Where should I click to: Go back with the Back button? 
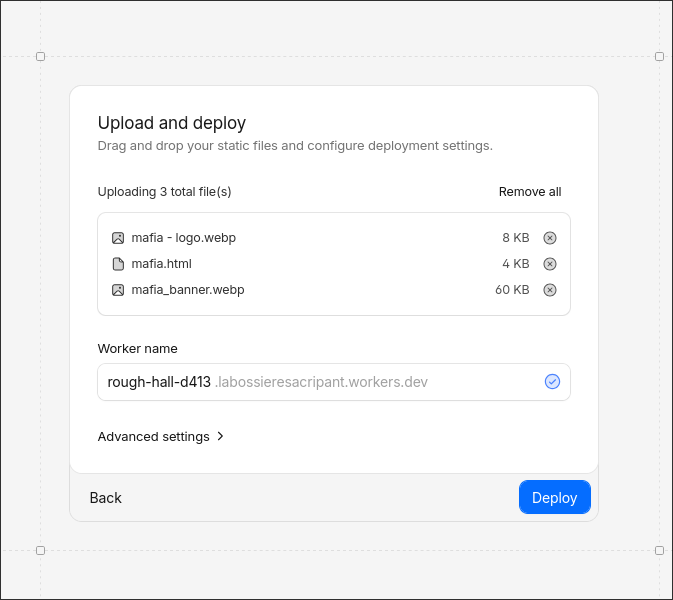(x=105, y=498)
